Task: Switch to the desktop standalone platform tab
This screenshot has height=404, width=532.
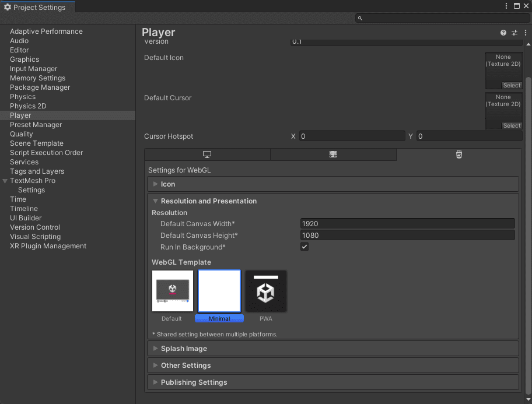Action: 207,154
